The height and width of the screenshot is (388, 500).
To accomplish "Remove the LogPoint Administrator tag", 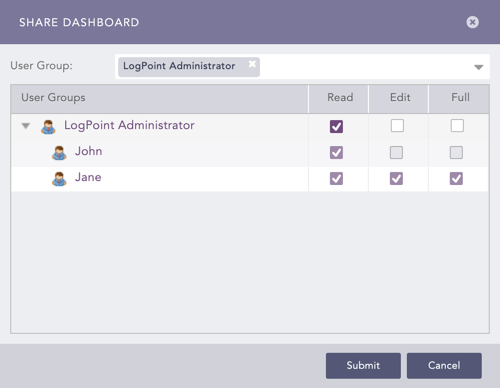I will 252,64.
